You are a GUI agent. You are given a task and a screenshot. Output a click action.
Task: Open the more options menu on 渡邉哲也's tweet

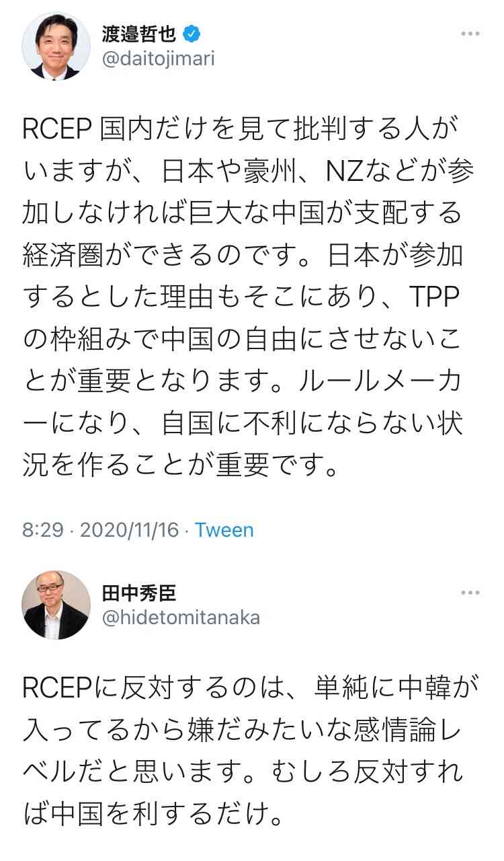[470, 34]
